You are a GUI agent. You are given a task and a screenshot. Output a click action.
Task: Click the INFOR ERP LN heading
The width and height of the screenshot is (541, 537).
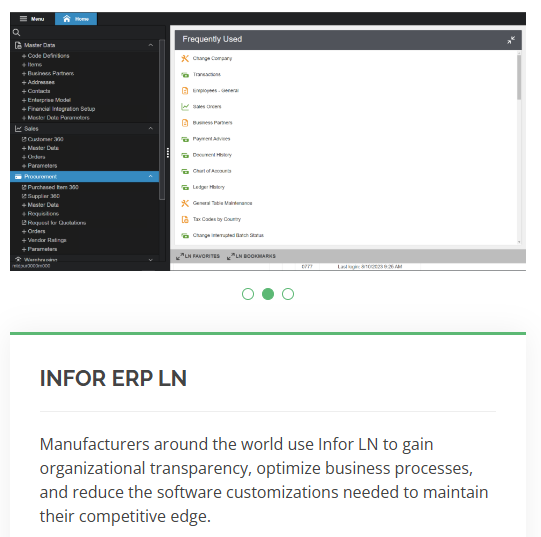(113, 379)
